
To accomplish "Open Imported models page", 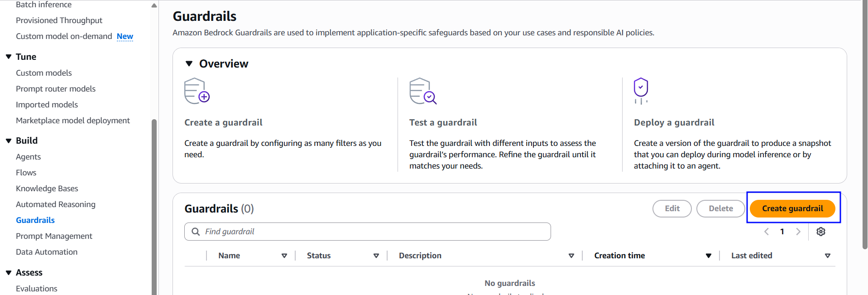I will pos(47,105).
